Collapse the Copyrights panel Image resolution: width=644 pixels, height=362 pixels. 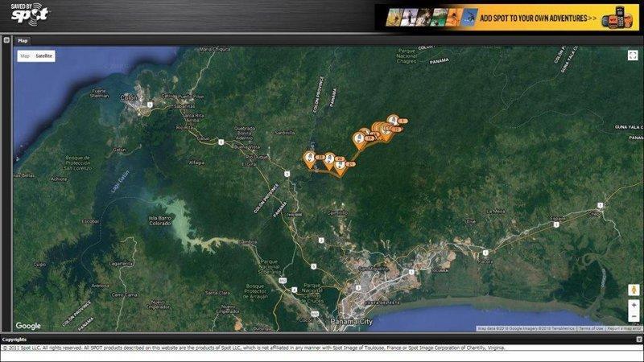pyautogui.click(x=638, y=339)
